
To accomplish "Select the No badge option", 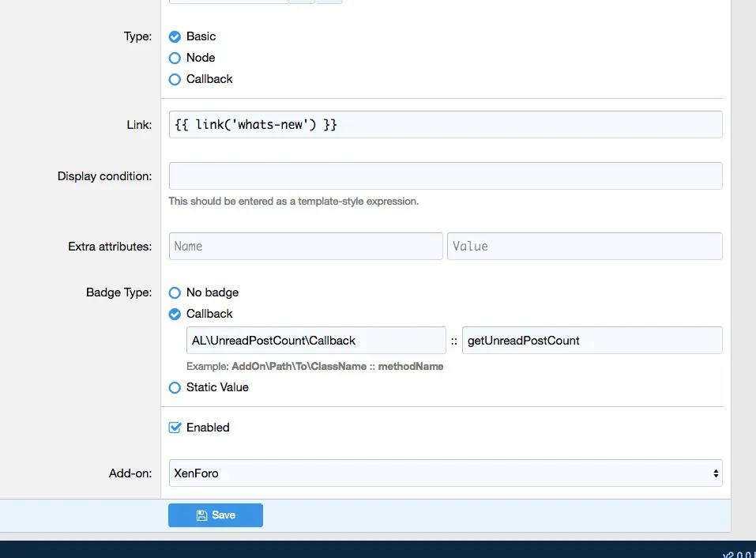I will pyautogui.click(x=175, y=292).
